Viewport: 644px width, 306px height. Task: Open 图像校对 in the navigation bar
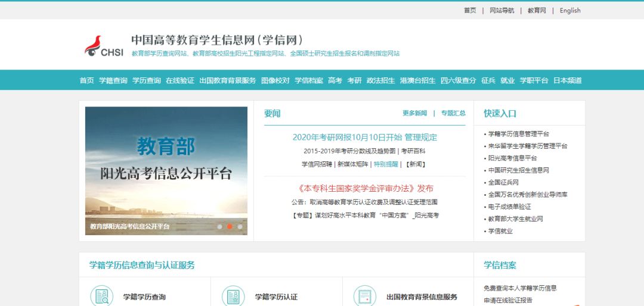point(275,80)
